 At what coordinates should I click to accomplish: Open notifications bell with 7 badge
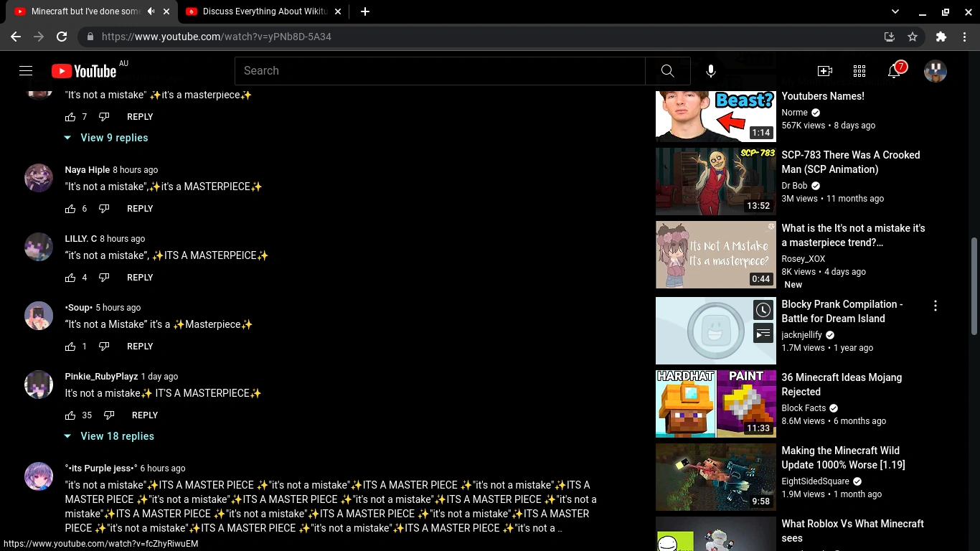coord(895,70)
